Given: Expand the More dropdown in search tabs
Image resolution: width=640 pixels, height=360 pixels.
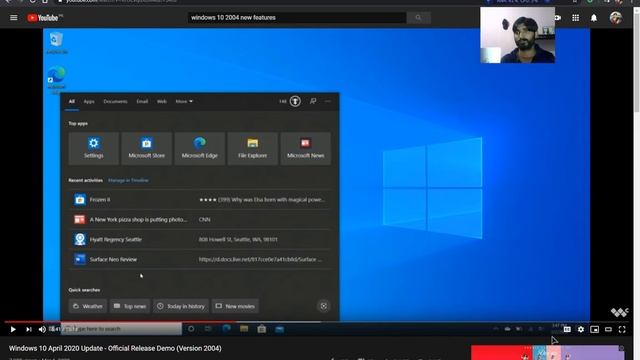Looking at the screenshot, I should [x=184, y=102].
